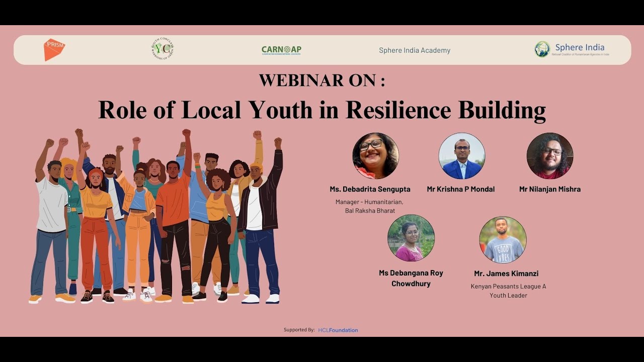This screenshot has width=644, height=362.
Task: Click the Kenyan Peasants League caption
Action: tap(508, 291)
